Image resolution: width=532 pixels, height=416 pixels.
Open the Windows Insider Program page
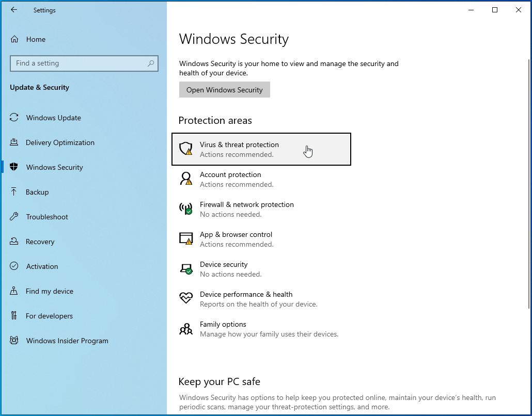tap(67, 341)
